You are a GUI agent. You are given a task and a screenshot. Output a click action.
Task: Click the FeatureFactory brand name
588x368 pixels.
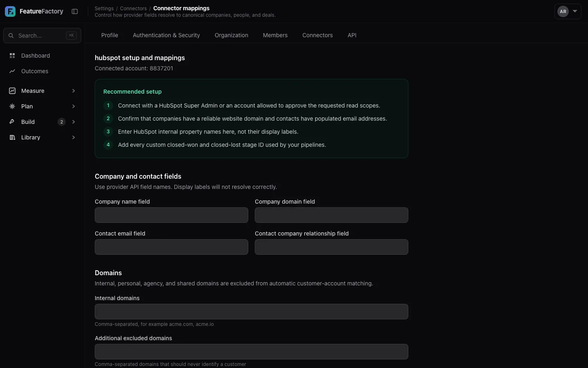click(41, 11)
